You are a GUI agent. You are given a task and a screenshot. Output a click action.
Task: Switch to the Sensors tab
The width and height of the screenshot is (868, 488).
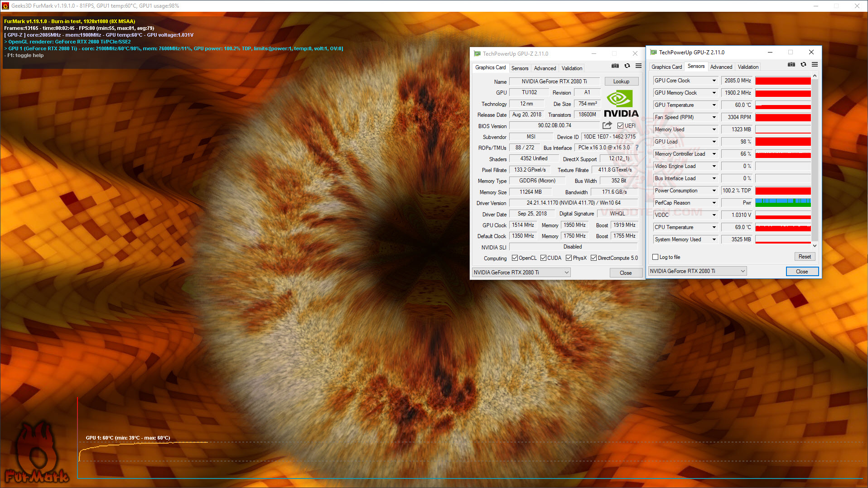[519, 68]
